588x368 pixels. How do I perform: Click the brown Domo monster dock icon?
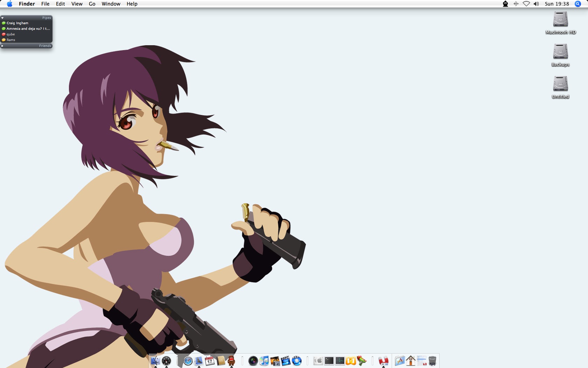pos(231,361)
